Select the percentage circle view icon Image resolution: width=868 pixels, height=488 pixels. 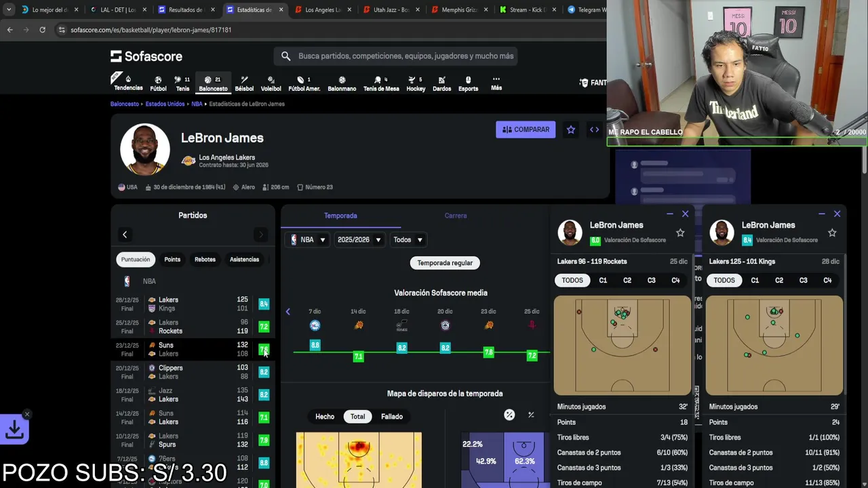coord(509,415)
